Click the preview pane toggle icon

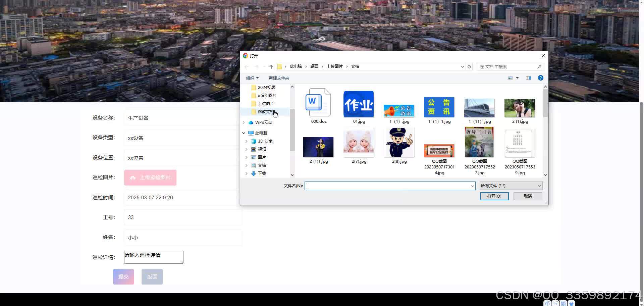pos(529,78)
